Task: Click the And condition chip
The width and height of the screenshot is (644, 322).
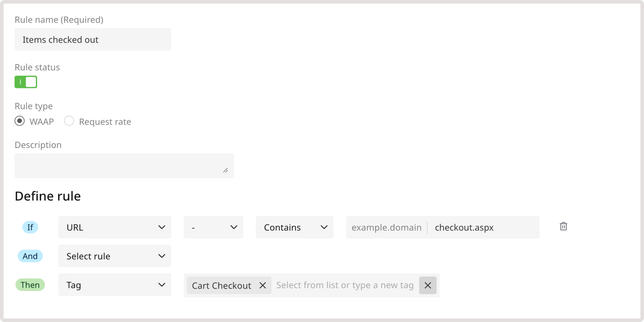Action: [30, 256]
